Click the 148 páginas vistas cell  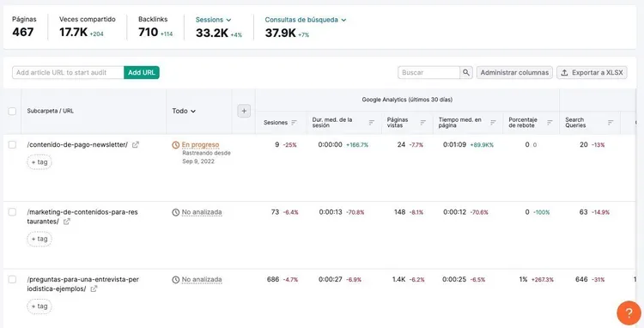399,212
